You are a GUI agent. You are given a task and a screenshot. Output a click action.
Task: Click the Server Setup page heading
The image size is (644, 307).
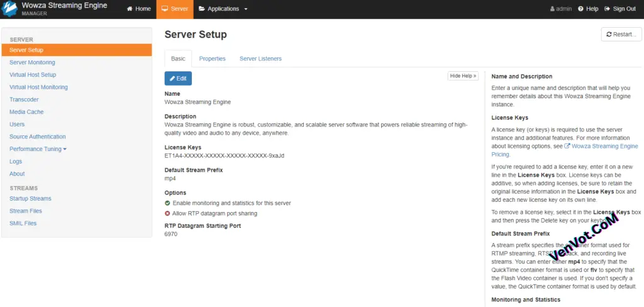click(196, 35)
